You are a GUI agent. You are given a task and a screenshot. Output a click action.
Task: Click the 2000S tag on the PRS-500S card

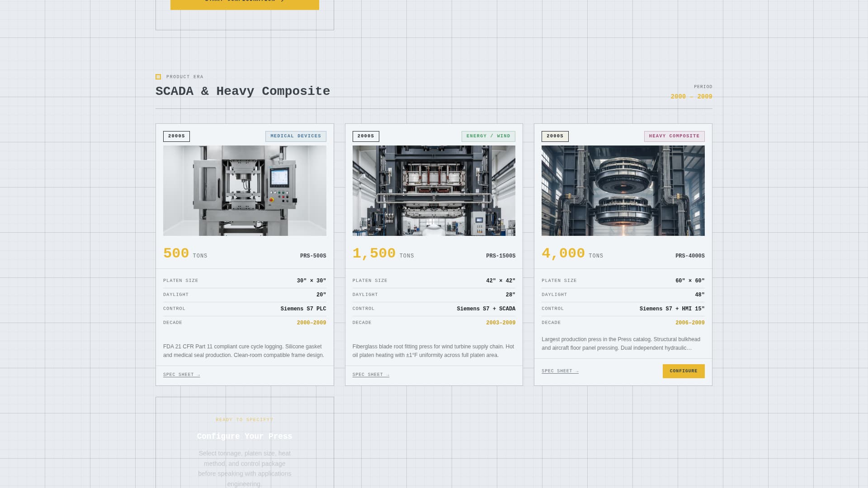(x=176, y=136)
